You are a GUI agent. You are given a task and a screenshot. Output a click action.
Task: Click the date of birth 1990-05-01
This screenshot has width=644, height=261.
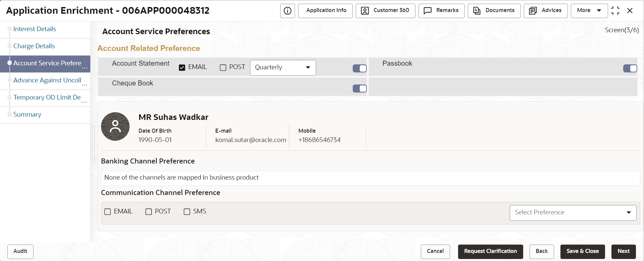(155, 140)
